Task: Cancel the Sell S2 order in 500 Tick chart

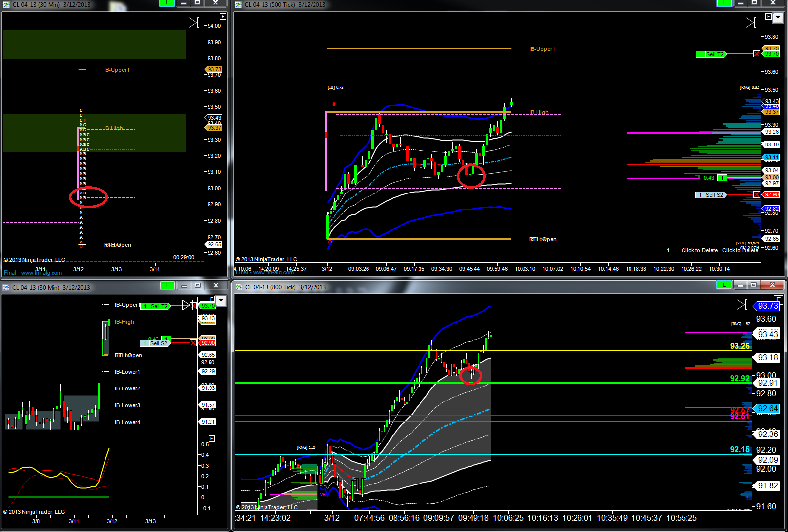Action: point(757,194)
